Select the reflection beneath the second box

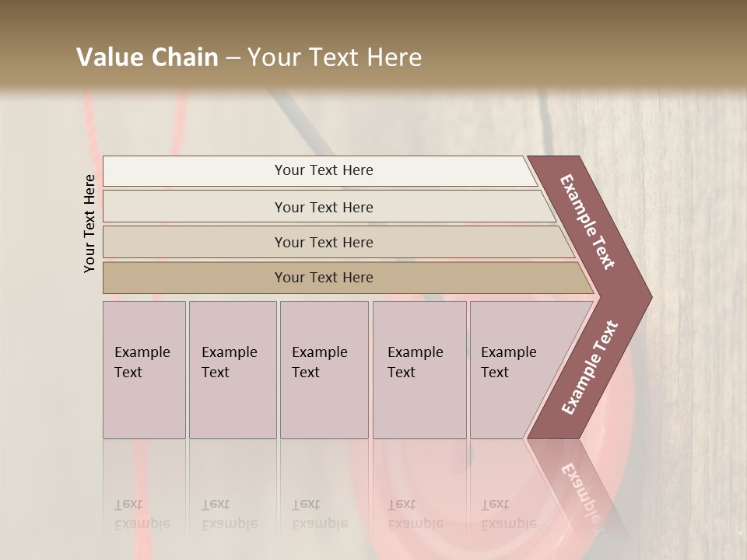[230, 515]
